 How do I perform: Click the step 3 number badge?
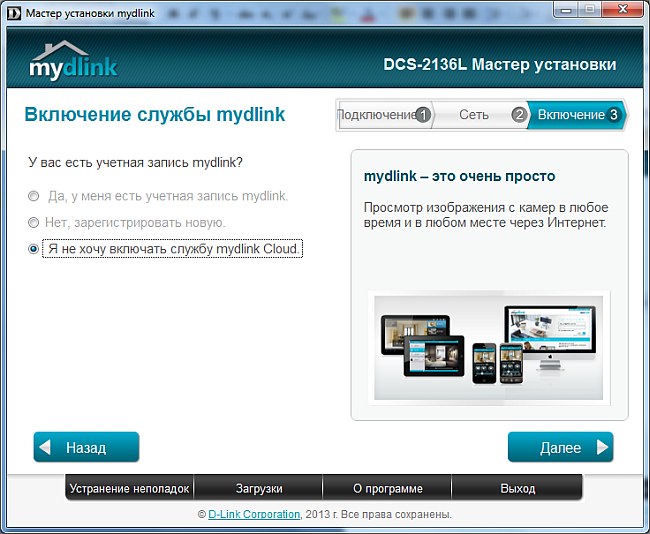click(x=613, y=115)
